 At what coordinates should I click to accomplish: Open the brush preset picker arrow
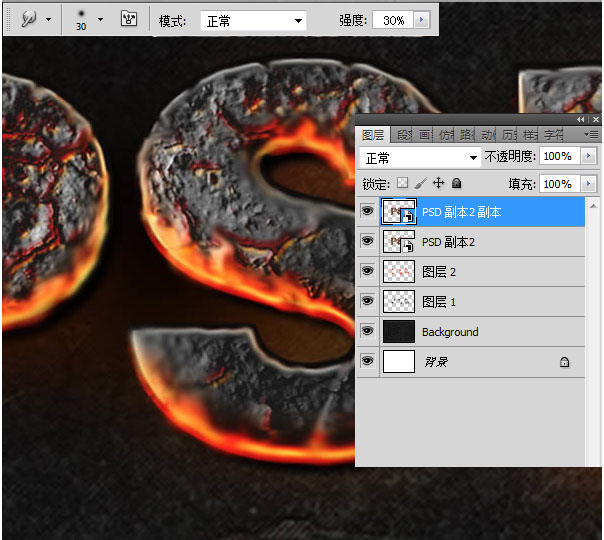(x=100, y=20)
